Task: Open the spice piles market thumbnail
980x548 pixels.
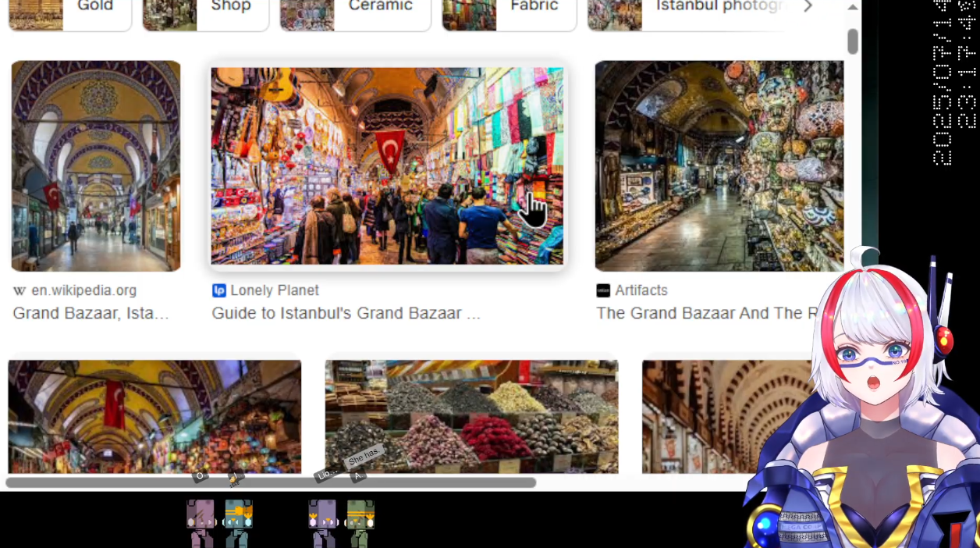Action: tap(471, 416)
